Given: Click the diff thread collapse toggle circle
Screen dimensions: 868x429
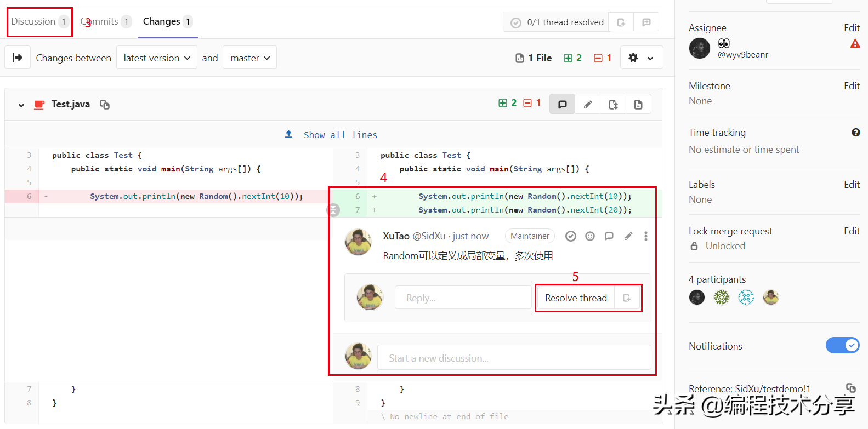Looking at the screenshot, I should click(x=333, y=210).
